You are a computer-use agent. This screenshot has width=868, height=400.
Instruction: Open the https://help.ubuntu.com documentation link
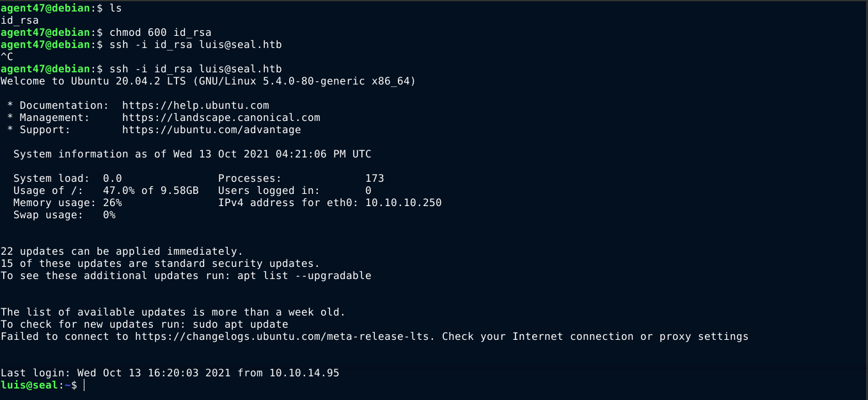point(195,106)
